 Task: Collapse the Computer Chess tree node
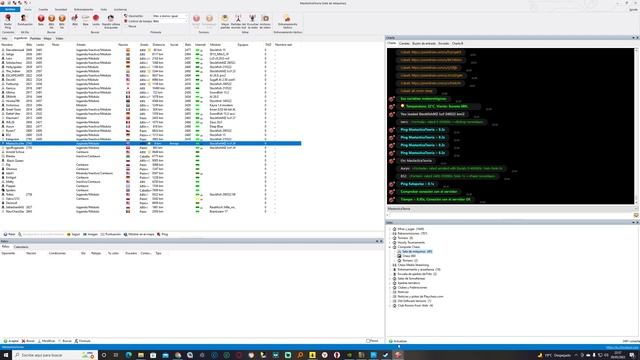tap(390, 247)
